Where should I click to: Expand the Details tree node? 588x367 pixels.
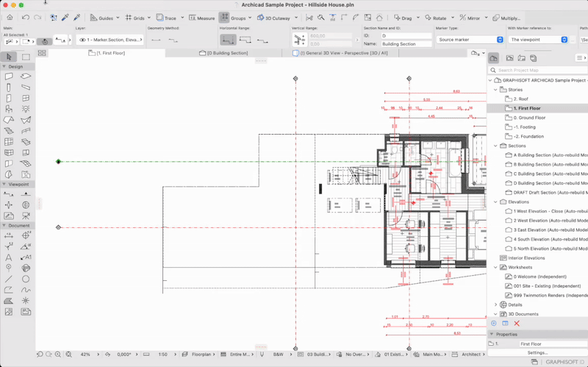(495, 304)
